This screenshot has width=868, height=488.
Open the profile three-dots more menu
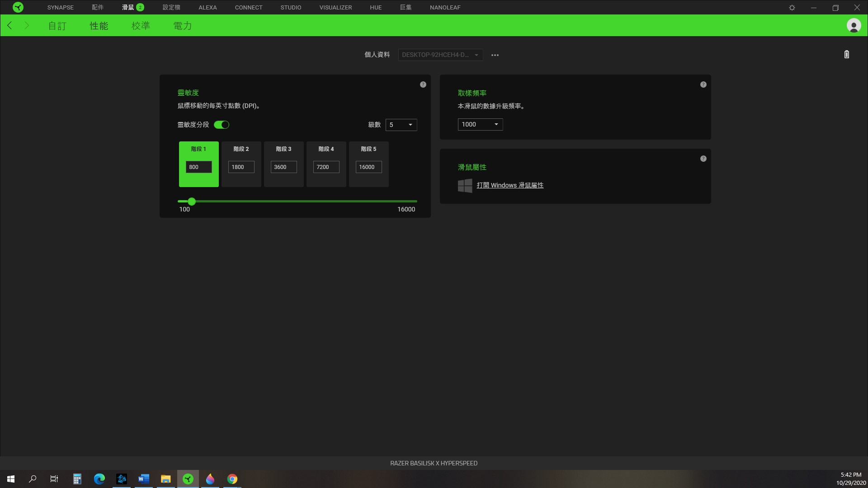[x=495, y=55]
